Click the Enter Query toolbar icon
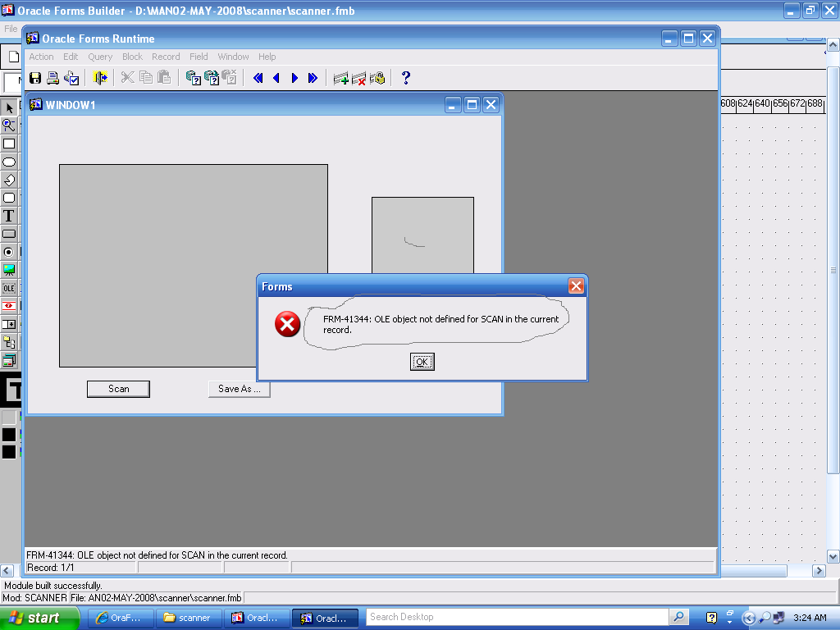 point(193,78)
